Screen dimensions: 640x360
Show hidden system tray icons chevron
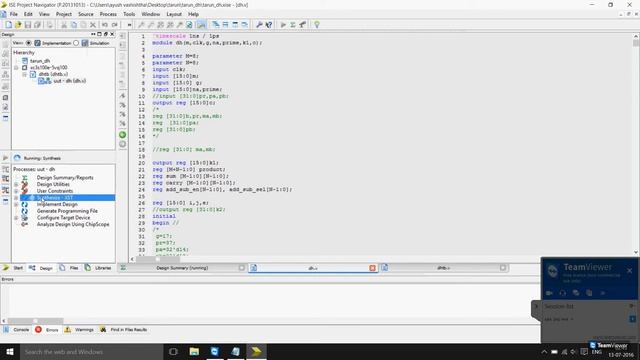coord(544,352)
